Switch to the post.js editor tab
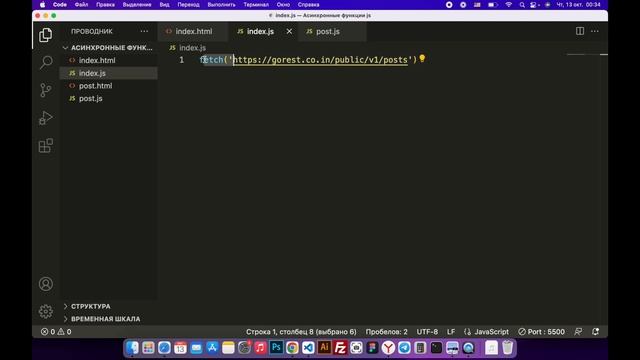Screen dimensions: 640x360 coord(332,31)
